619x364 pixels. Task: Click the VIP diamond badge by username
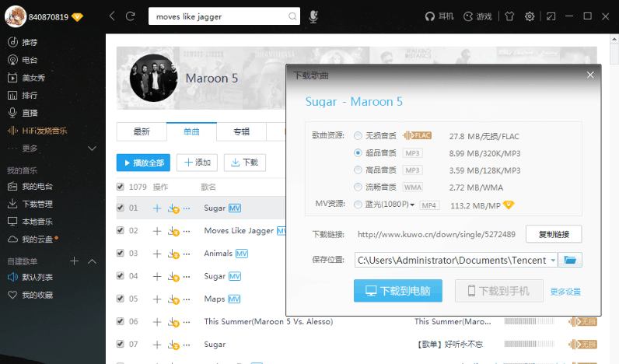pyautogui.click(x=78, y=17)
